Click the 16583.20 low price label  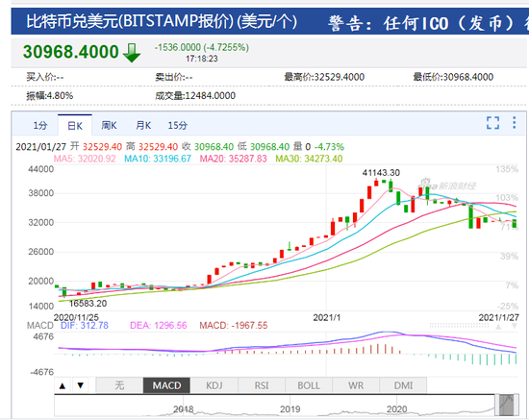click(88, 304)
